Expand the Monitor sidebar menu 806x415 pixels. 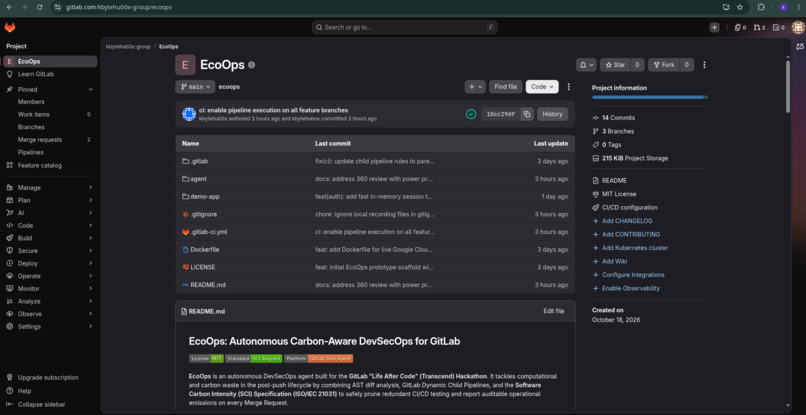pos(49,288)
